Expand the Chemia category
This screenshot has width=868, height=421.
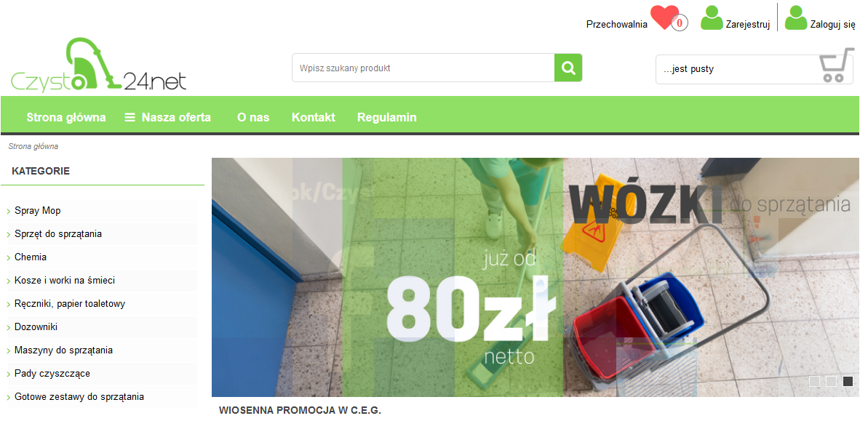[31, 257]
